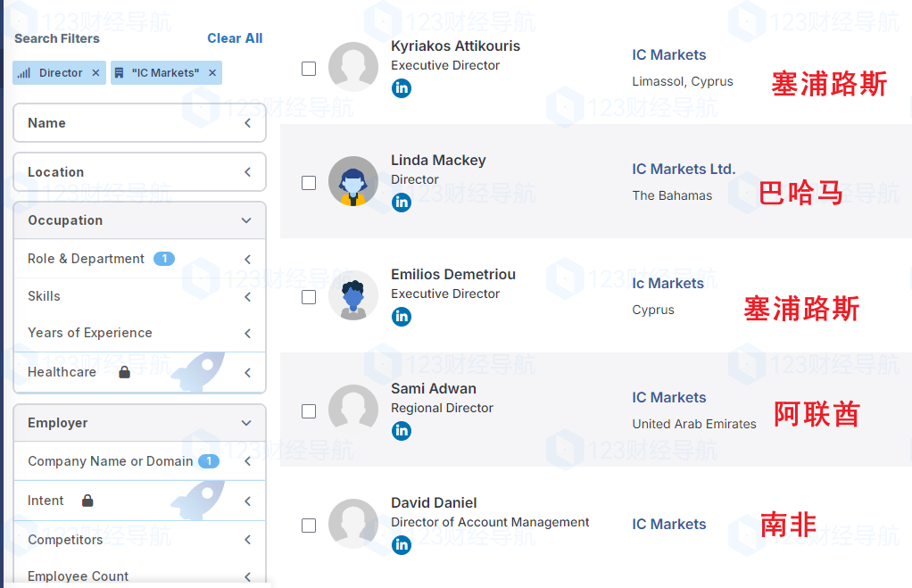This screenshot has height=588, width=912.
Task: Click the Clear All link
Action: [x=235, y=38]
